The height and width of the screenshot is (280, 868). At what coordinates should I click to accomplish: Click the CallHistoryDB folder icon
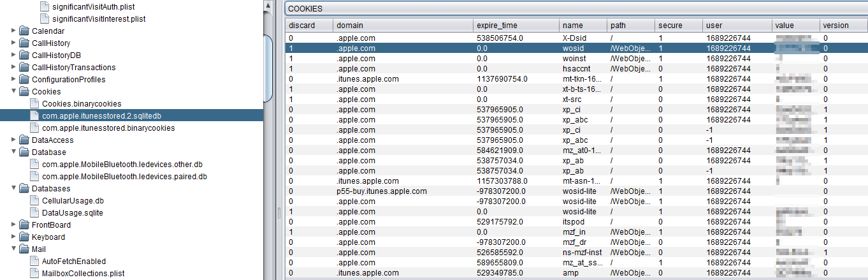click(x=24, y=55)
